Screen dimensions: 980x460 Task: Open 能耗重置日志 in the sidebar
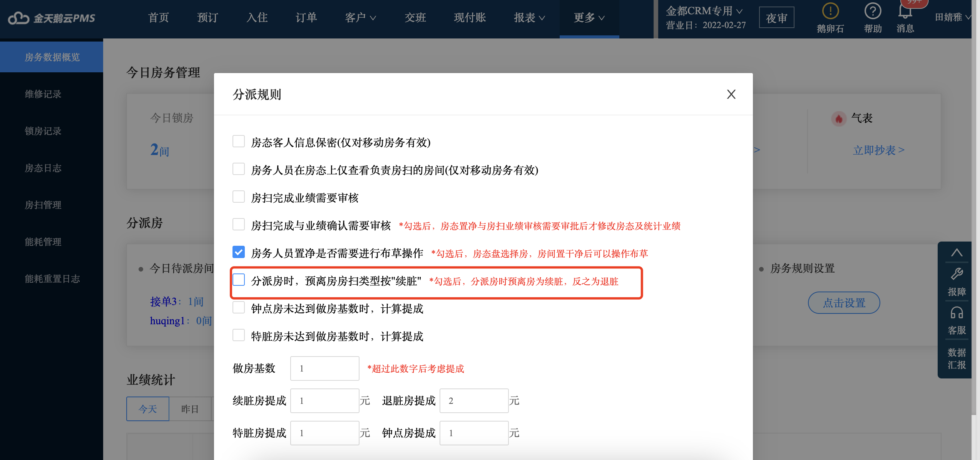click(52, 278)
